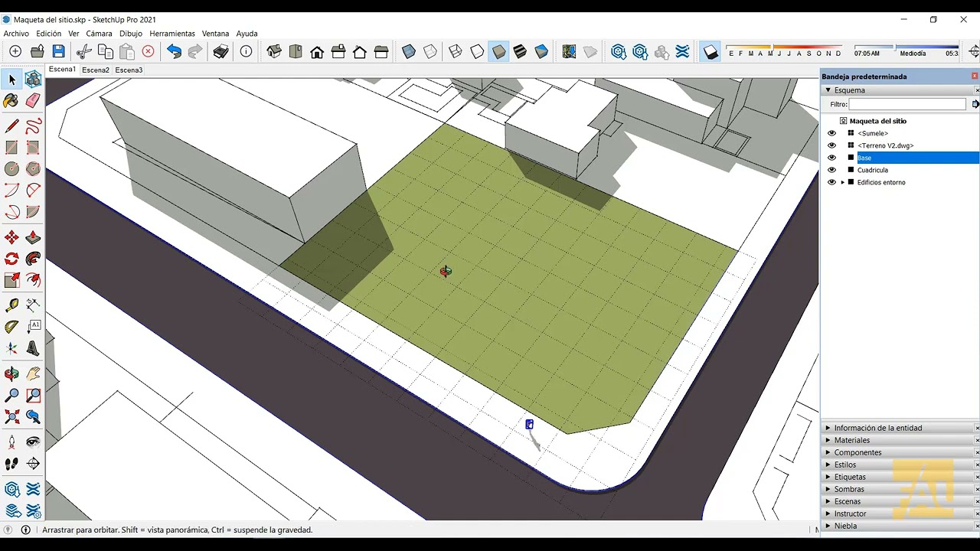
Task: Click the Zoom Extents tool
Action: click(11, 417)
